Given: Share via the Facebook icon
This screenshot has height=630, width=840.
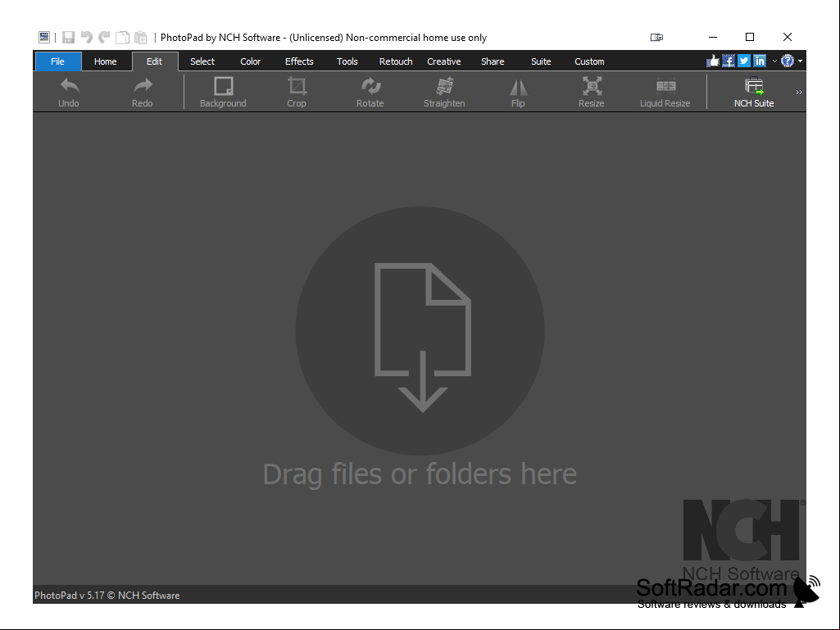Looking at the screenshot, I should (x=728, y=61).
